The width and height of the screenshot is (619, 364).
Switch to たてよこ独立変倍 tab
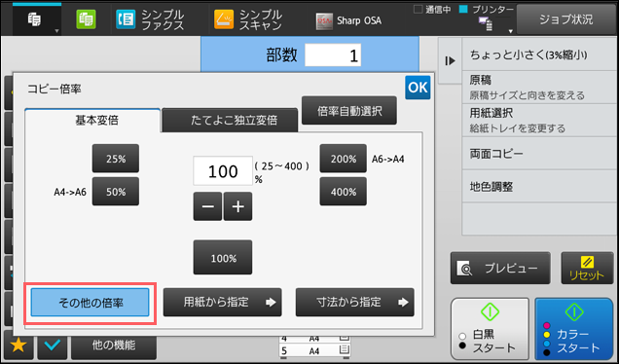tap(230, 120)
